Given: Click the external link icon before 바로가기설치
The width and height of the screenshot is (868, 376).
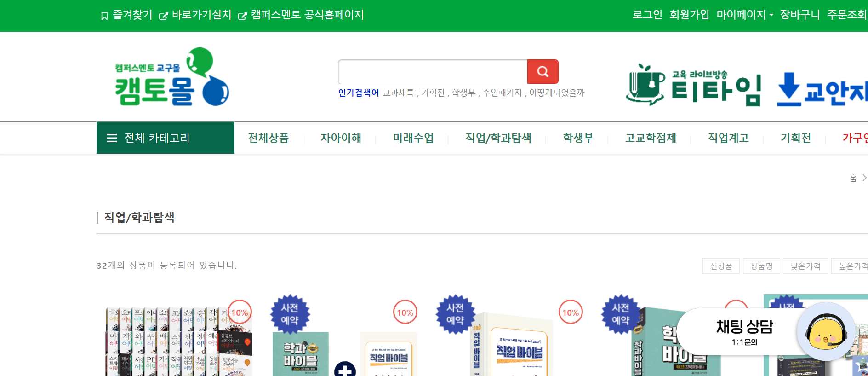Looking at the screenshot, I should (x=163, y=16).
